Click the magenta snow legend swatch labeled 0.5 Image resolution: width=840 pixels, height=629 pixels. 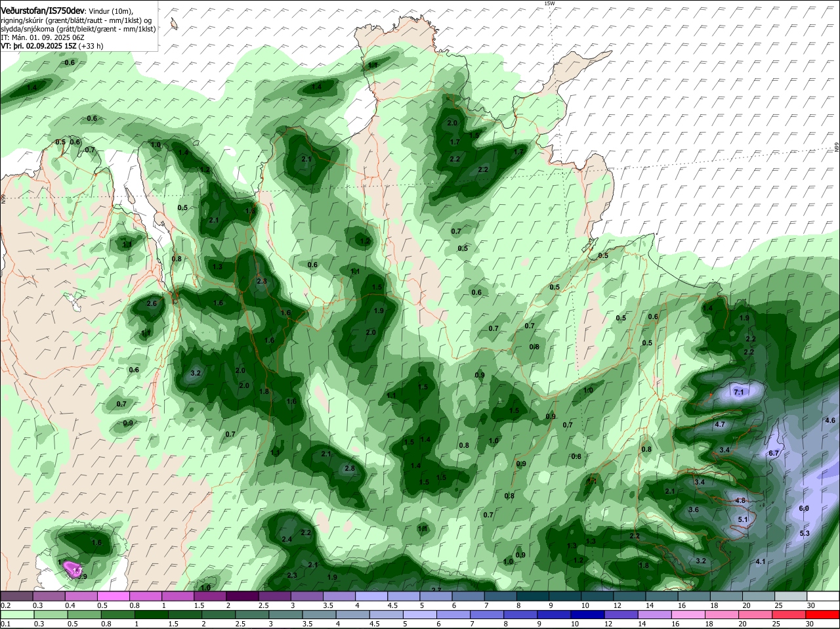point(113,596)
